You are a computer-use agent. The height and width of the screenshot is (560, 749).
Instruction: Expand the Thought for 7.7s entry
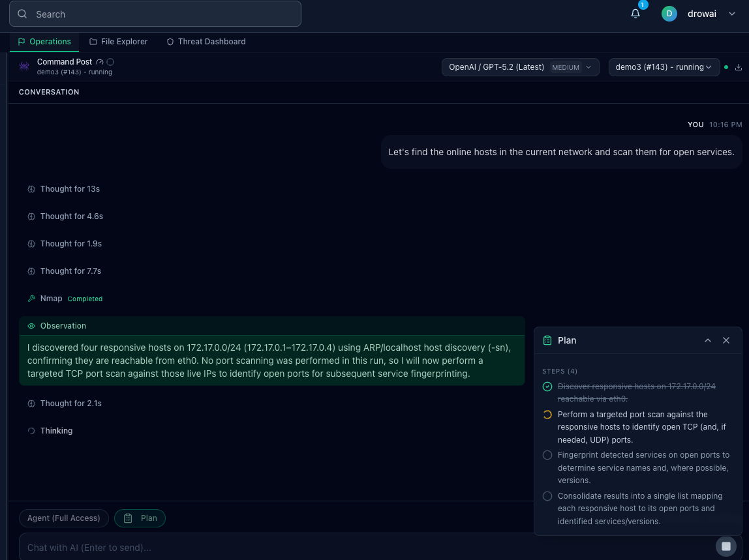click(x=65, y=271)
